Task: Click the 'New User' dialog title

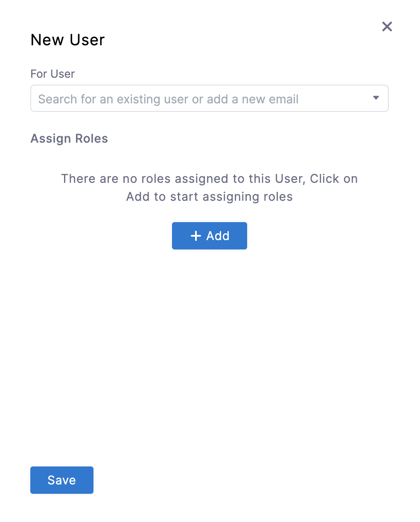Action: 67,40
